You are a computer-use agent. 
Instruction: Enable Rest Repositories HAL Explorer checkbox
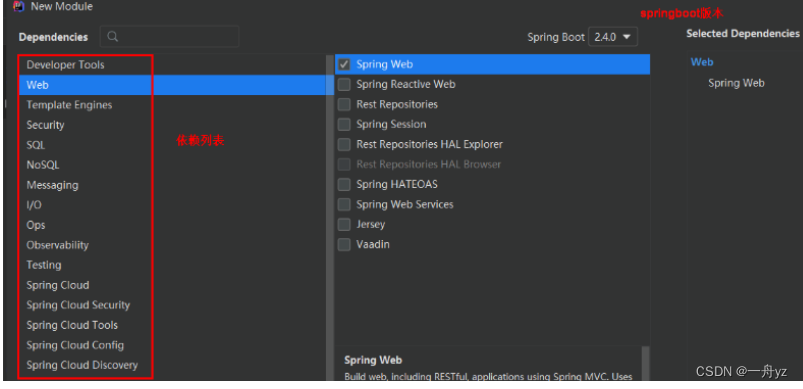tap(344, 144)
